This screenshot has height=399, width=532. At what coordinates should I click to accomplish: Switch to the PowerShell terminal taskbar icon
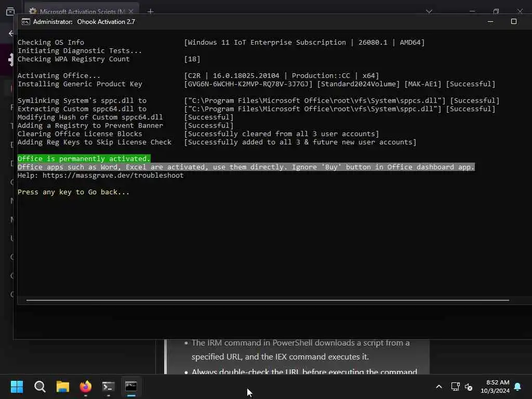pos(108,387)
